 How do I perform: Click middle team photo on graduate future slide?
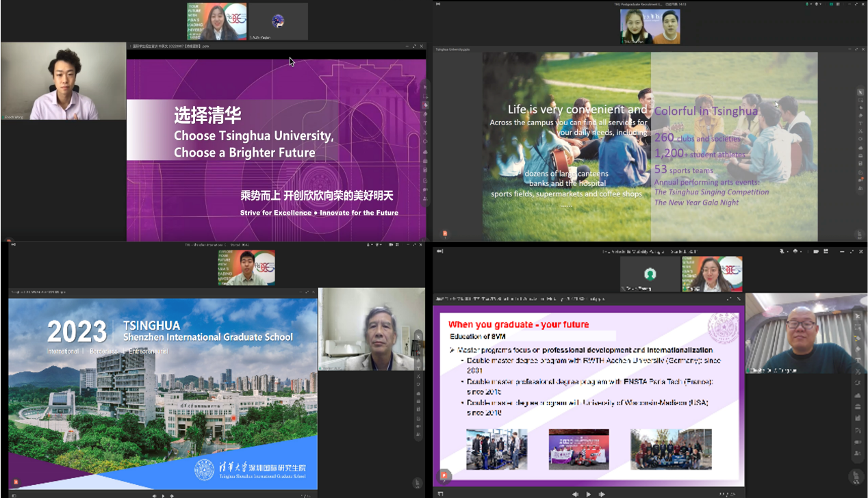point(578,449)
